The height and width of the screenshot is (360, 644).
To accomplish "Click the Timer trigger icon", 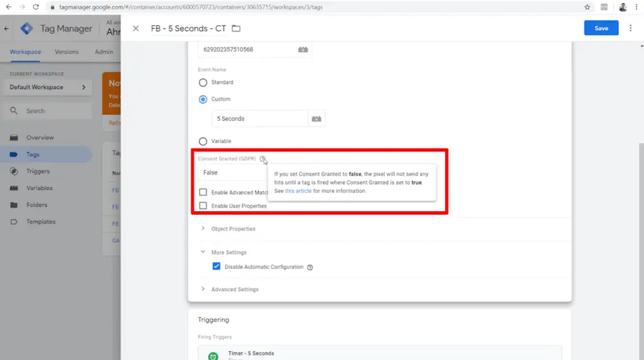I will (x=213, y=356).
